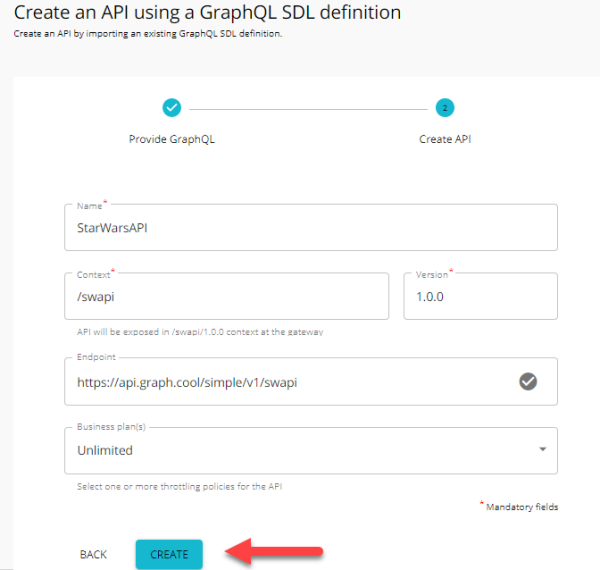Click the endpoint validation checkmark icon
Viewport: 600px width, 570px height.
[528, 381]
